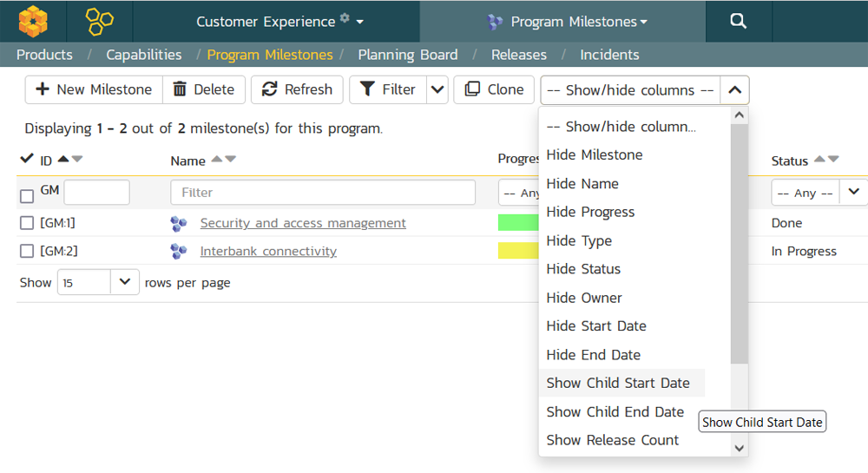Open the honeycomb workspace icon
This screenshot has height=473, width=868.
(x=99, y=21)
